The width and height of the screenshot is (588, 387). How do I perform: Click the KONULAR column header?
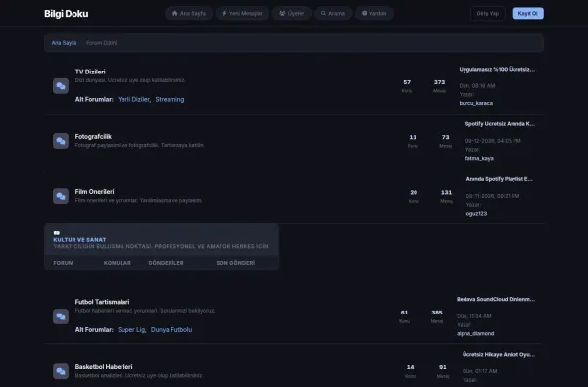pyautogui.click(x=118, y=263)
